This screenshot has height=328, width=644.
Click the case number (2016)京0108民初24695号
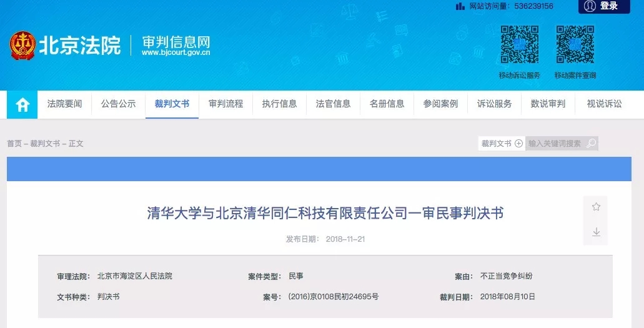tap(334, 296)
